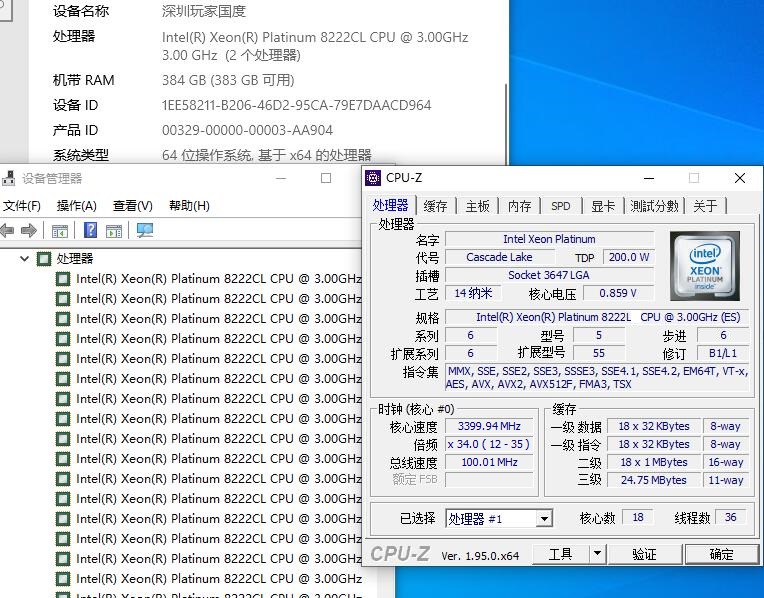
Task: Select the 处理器 tab in CPU-Z
Action: click(390, 205)
